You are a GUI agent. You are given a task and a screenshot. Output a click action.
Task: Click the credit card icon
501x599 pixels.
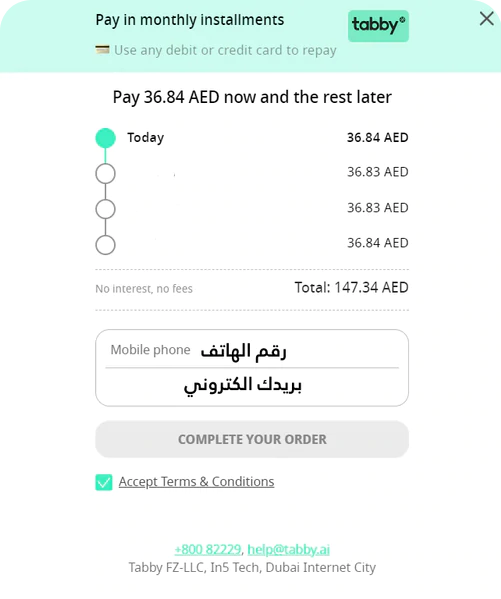[102, 50]
